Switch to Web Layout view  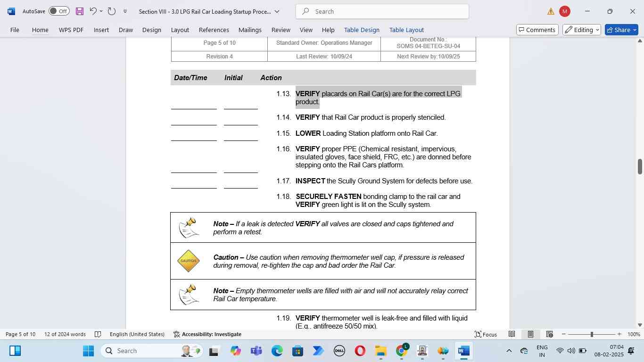point(549,334)
